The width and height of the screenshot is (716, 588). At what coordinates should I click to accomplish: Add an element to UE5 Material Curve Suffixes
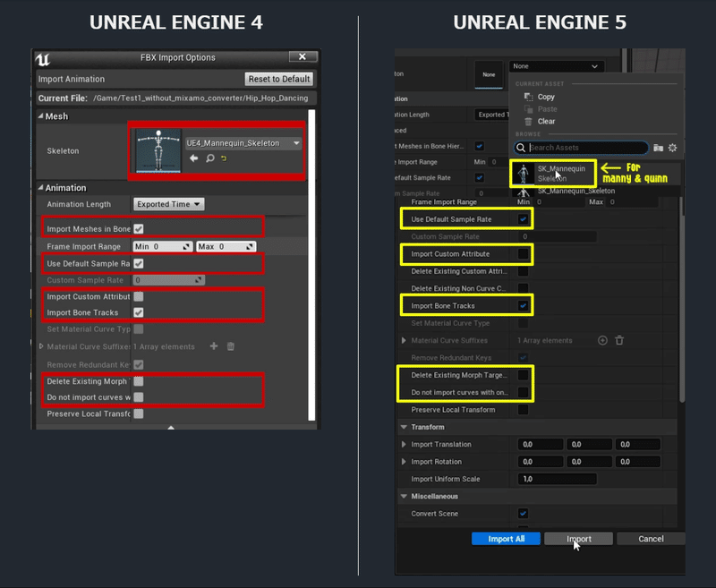click(602, 340)
